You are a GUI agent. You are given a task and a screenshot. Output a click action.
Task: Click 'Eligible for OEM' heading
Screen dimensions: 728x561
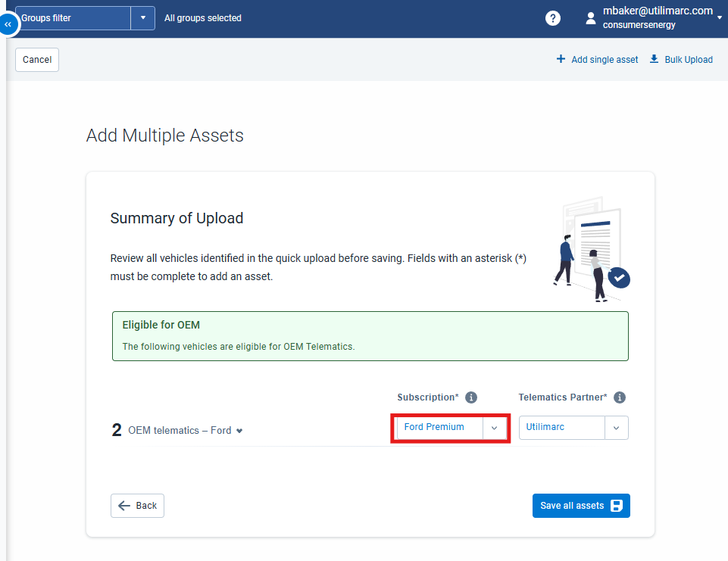[161, 325]
